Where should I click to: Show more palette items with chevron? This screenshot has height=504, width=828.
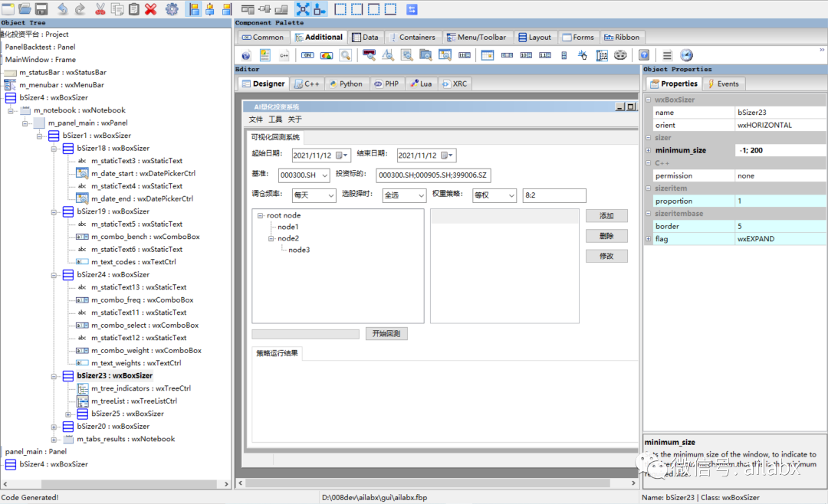click(822, 50)
